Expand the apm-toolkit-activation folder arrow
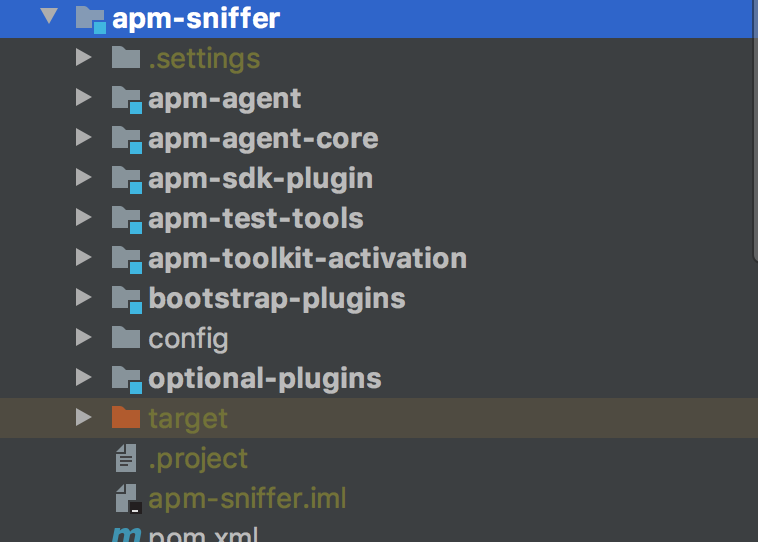Screen dimensions: 758x542 pos(84,258)
